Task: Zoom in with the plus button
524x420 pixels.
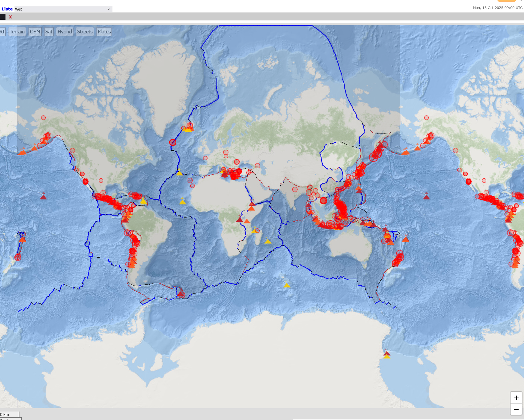Action: coord(516,398)
